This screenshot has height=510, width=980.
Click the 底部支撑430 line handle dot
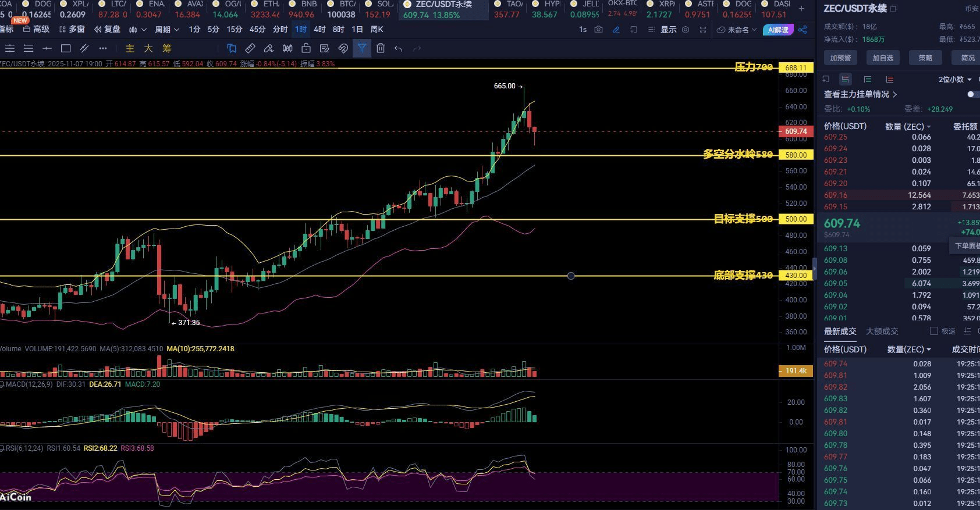coord(571,276)
